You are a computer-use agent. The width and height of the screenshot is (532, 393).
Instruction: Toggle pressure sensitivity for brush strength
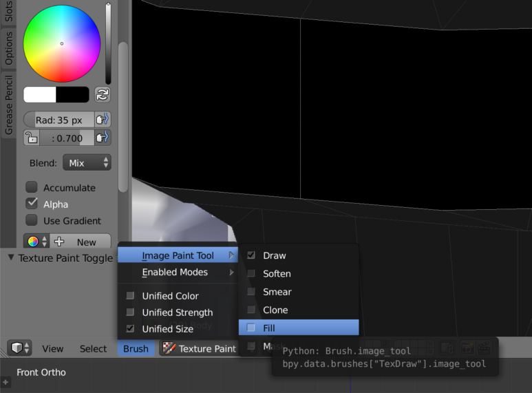(102, 138)
